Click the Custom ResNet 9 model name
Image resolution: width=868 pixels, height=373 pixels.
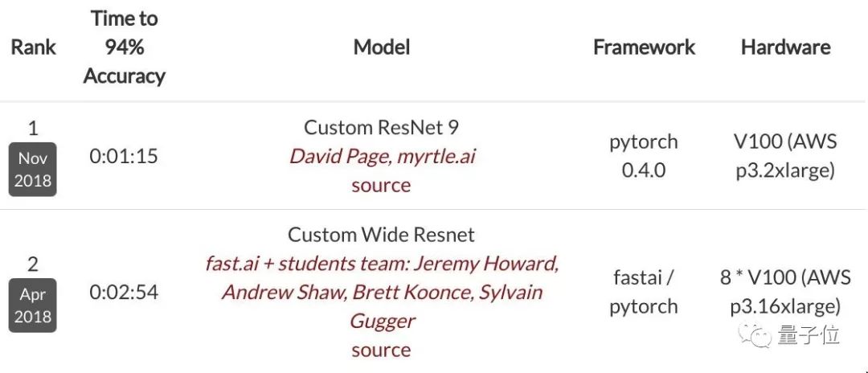[x=382, y=127]
